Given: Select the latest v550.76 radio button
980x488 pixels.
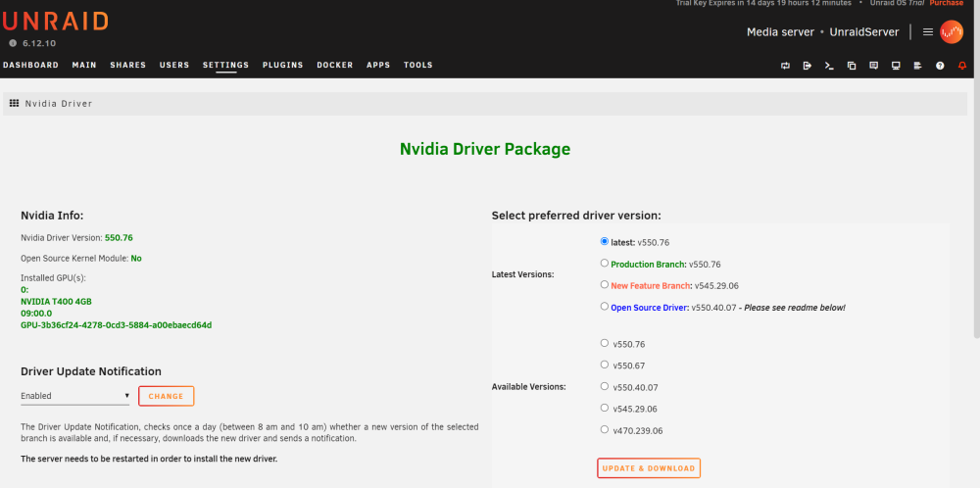Looking at the screenshot, I should pyautogui.click(x=604, y=241).
